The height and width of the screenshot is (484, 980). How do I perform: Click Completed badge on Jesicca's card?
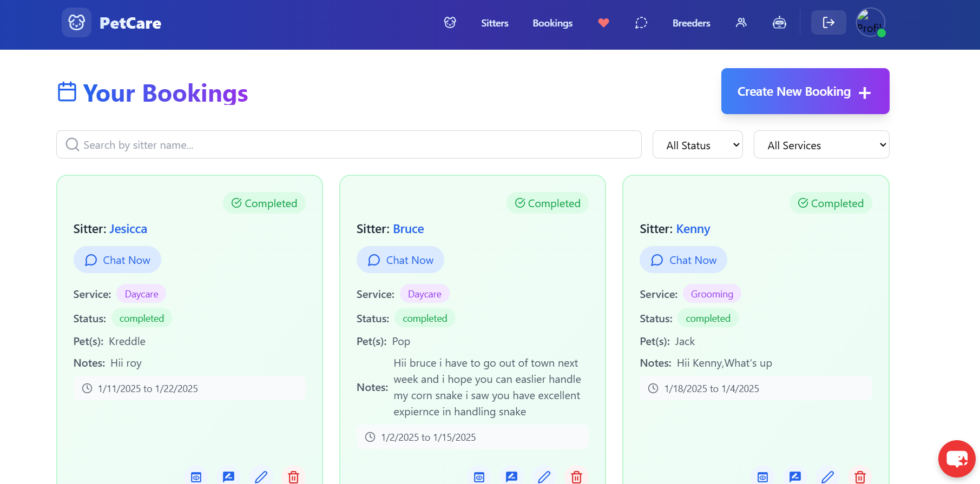coord(264,203)
